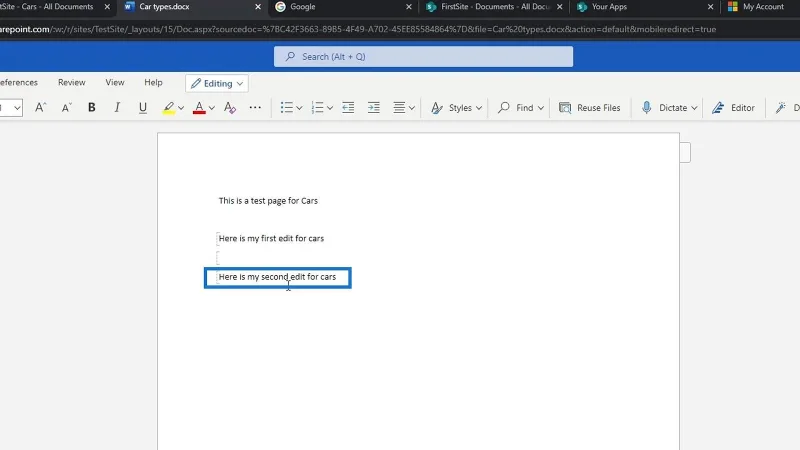Open font size dropdown
Screen dimensions: 800x450
pos(17,108)
